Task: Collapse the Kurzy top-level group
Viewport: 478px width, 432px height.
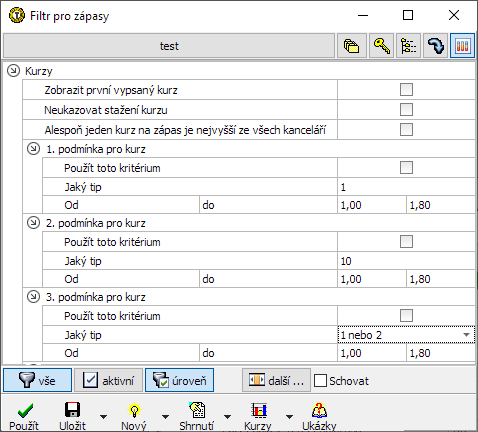Action: (x=13, y=70)
